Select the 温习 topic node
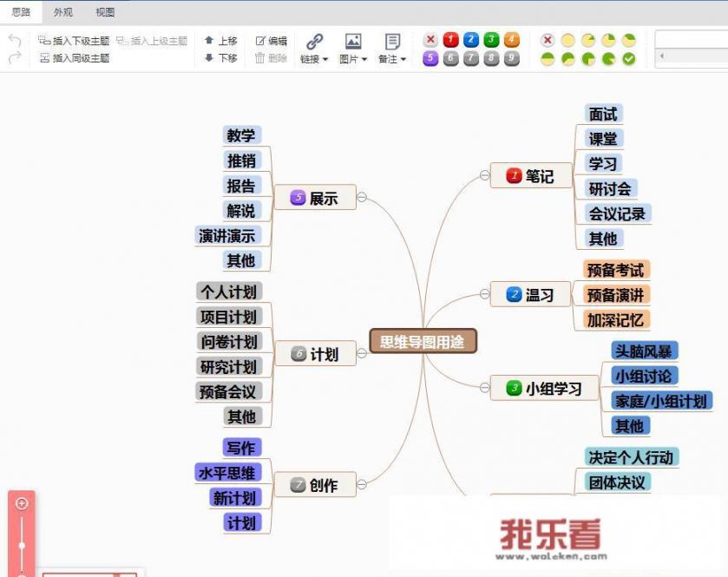 530,294
